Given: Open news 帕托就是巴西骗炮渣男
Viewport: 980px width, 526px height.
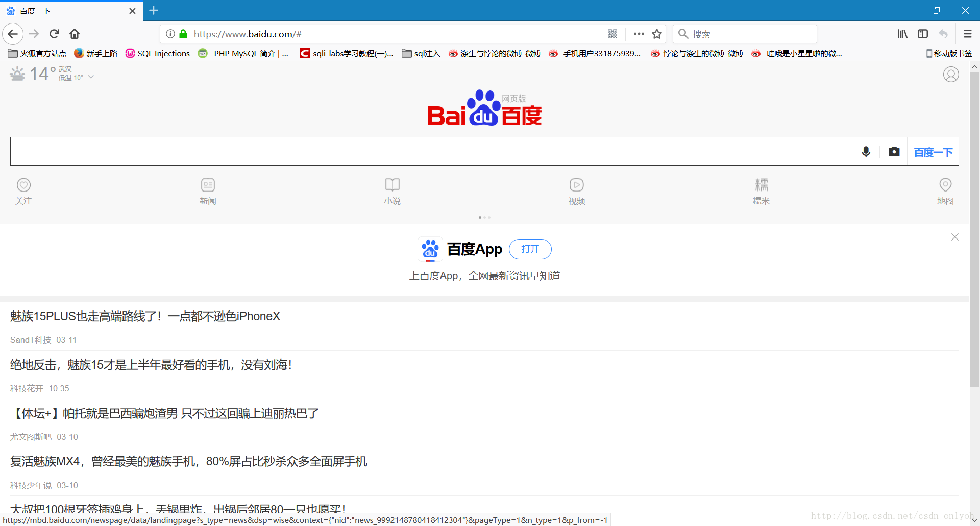Looking at the screenshot, I should click(x=164, y=413).
